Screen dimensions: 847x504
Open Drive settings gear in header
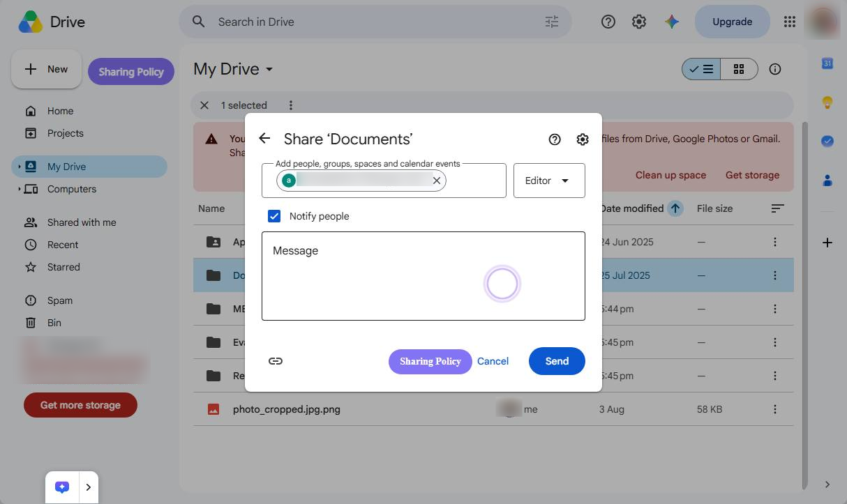[x=639, y=22]
